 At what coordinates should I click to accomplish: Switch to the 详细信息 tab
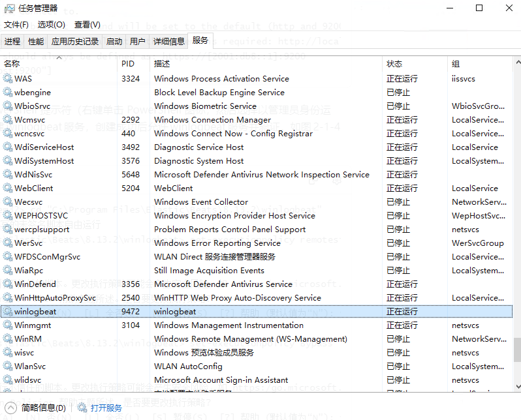(x=168, y=42)
